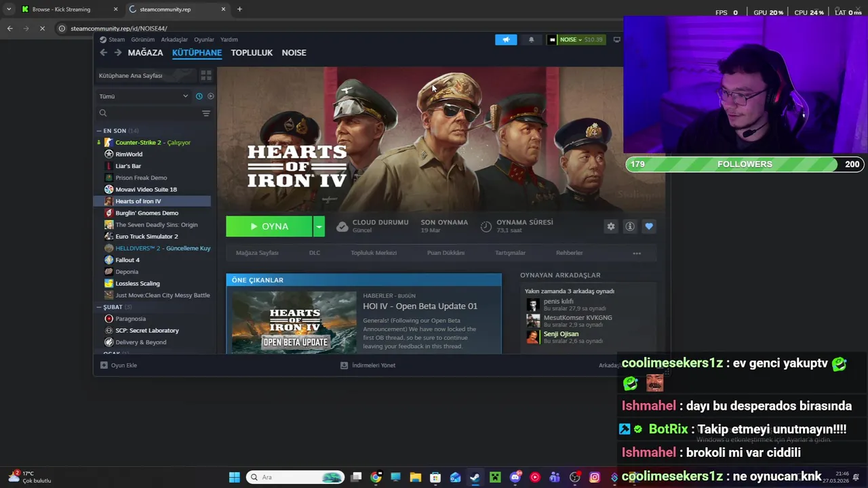Screen dimensions: 868x488
Task: Open the Steam notifications bell
Action: coord(531,39)
